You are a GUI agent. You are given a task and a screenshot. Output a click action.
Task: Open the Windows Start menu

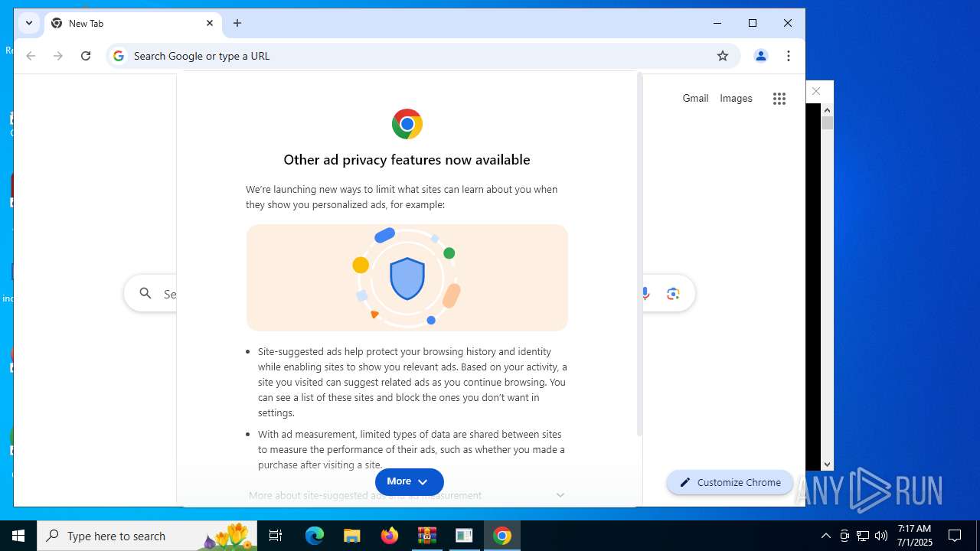tap(18, 536)
